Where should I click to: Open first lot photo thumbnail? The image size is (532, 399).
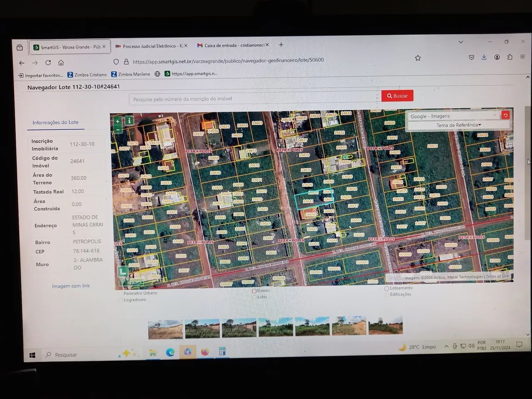pyautogui.click(x=165, y=330)
